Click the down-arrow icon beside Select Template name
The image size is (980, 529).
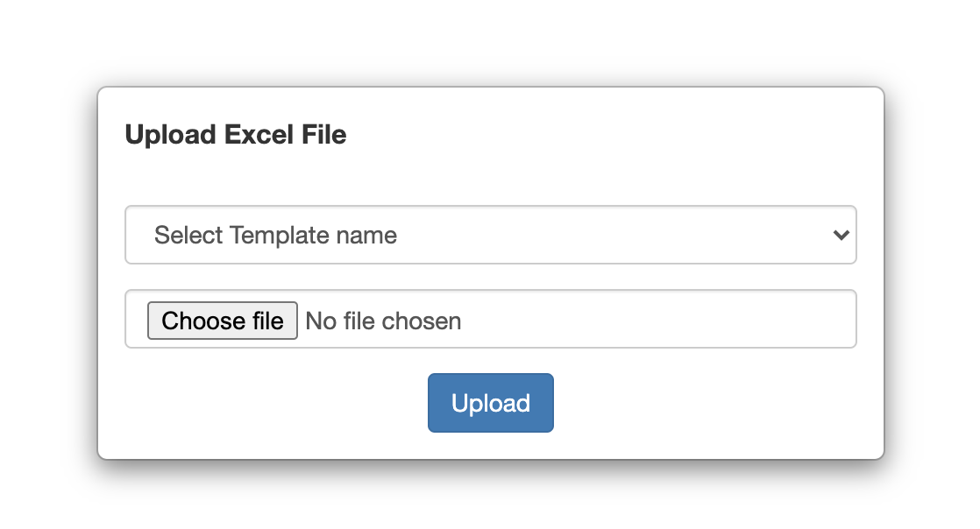pyautogui.click(x=842, y=236)
